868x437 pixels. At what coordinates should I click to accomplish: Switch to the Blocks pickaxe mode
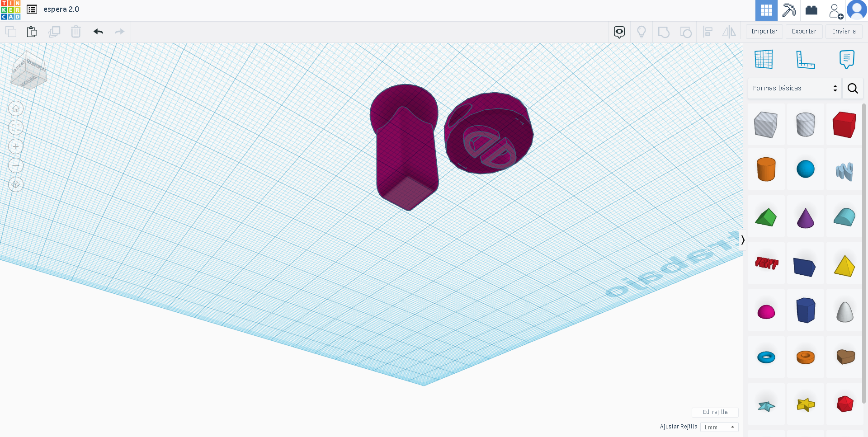coord(789,10)
